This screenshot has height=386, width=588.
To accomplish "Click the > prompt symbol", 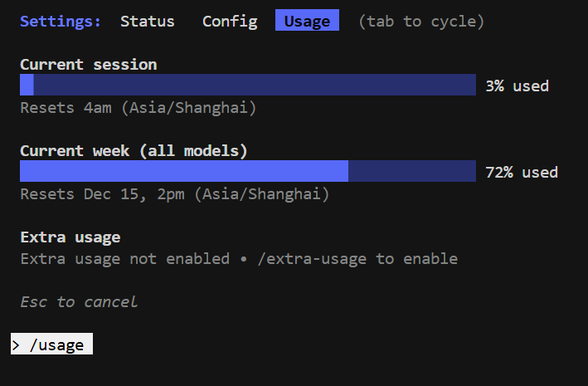I will pos(17,345).
